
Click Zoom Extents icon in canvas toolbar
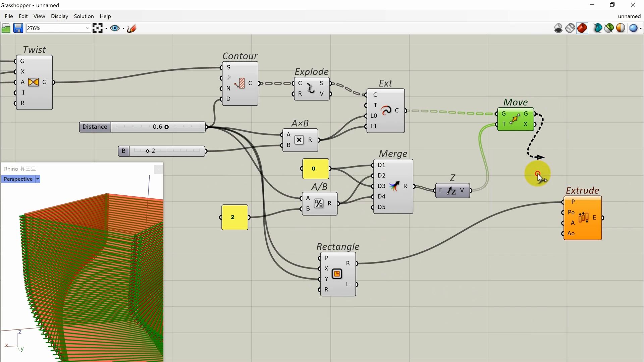point(98,28)
